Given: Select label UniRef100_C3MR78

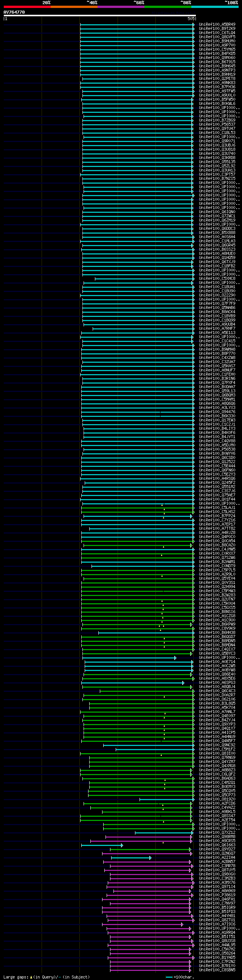Looking at the screenshot, I should point(217,866).
